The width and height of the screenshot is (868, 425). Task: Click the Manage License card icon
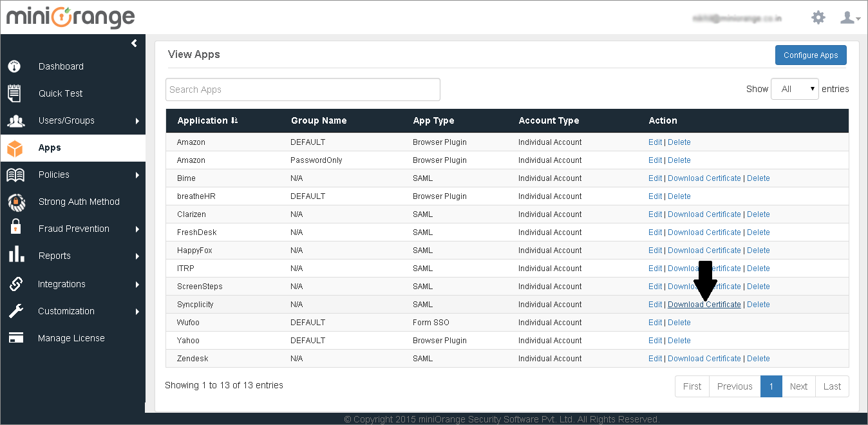click(16, 338)
